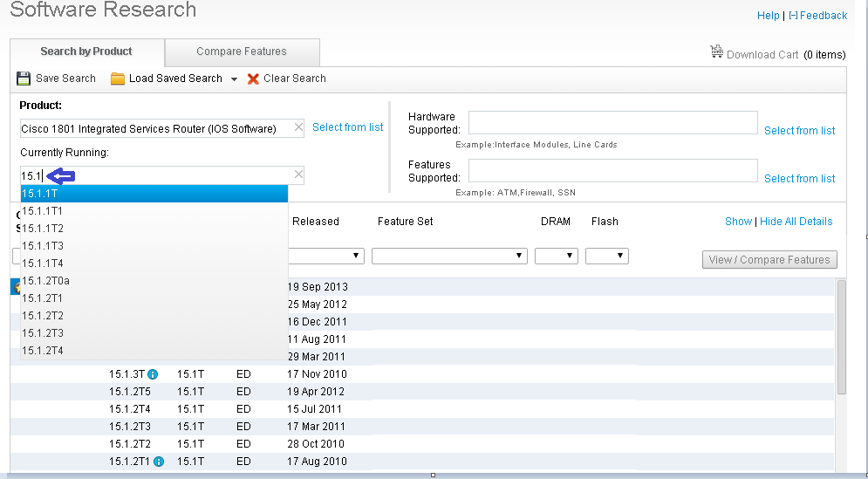
Task: Click the date 16 Dec 2011
Action: click(x=317, y=322)
